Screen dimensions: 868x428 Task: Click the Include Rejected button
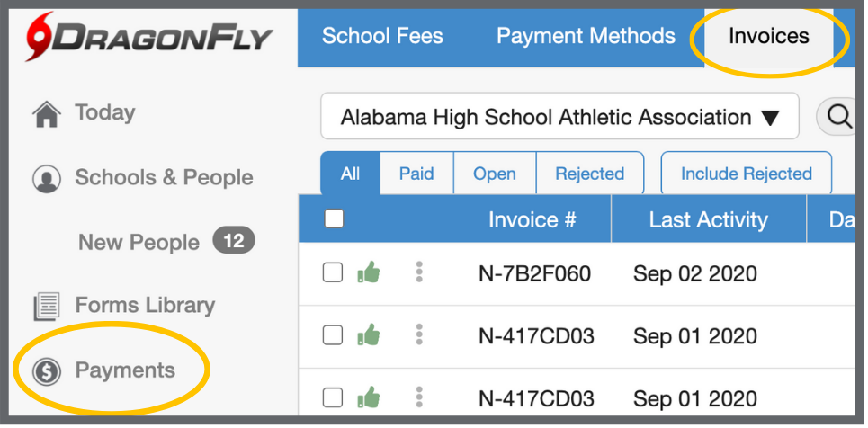(746, 174)
